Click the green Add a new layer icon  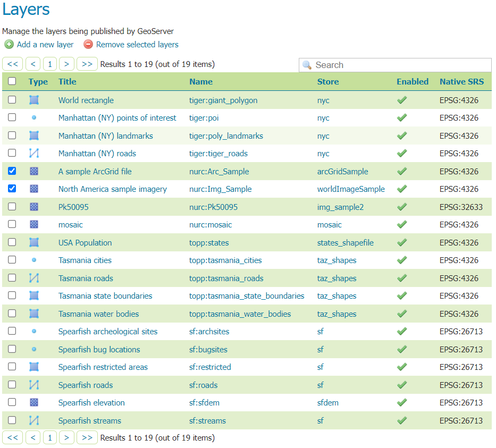coord(9,45)
